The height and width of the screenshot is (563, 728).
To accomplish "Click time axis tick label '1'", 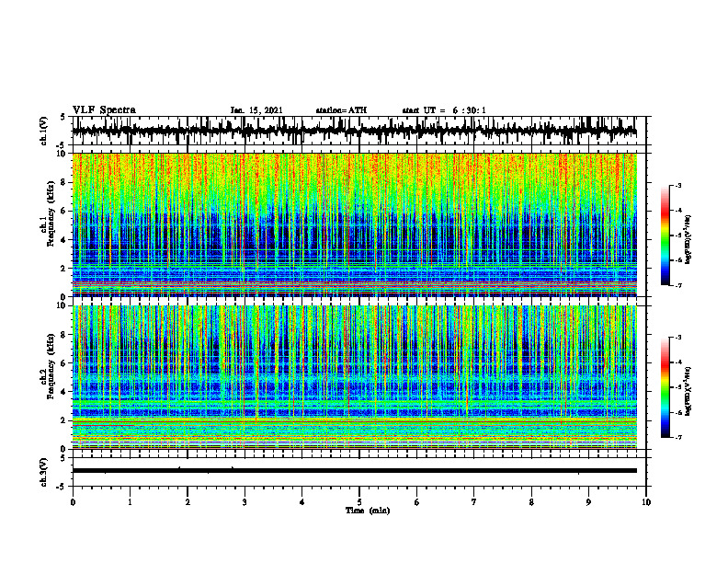I will 131,502.
